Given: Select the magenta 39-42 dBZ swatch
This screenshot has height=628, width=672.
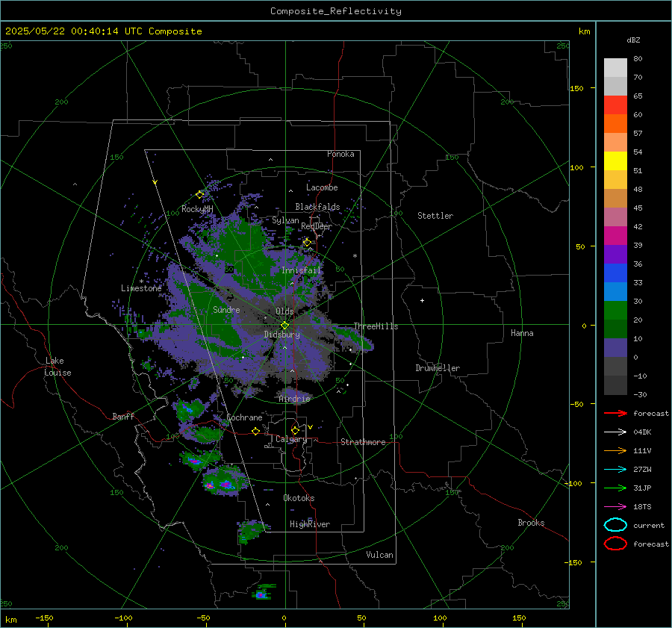Looking at the screenshot, I should click(x=615, y=236).
